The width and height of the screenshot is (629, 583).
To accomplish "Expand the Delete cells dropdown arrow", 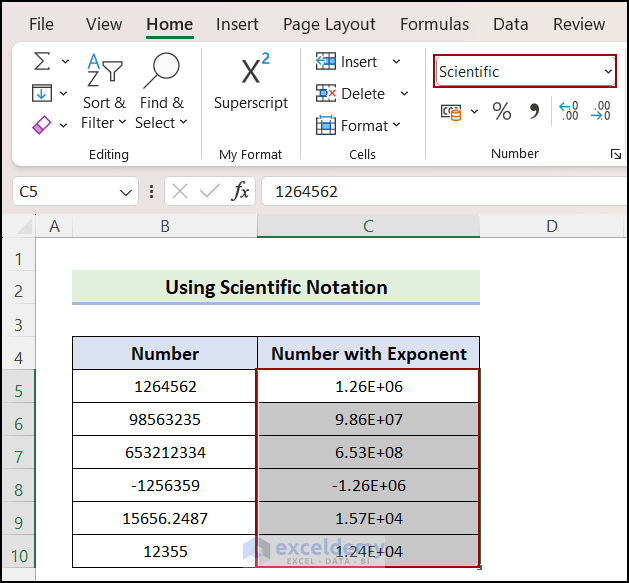I will coord(404,93).
